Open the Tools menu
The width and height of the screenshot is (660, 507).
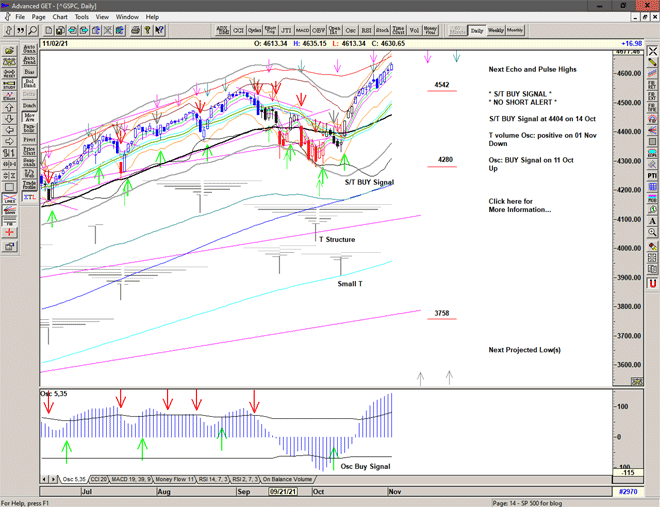[82, 17]
